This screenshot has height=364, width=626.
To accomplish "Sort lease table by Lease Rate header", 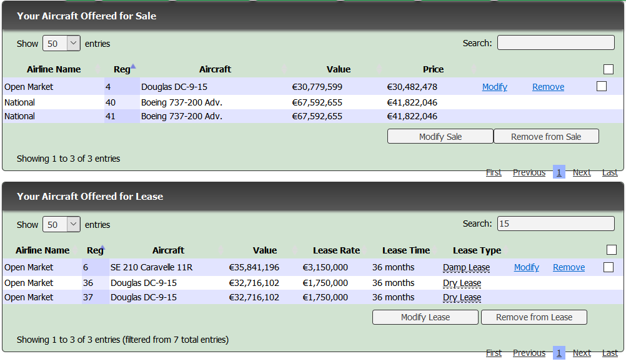I will [336, 250].
